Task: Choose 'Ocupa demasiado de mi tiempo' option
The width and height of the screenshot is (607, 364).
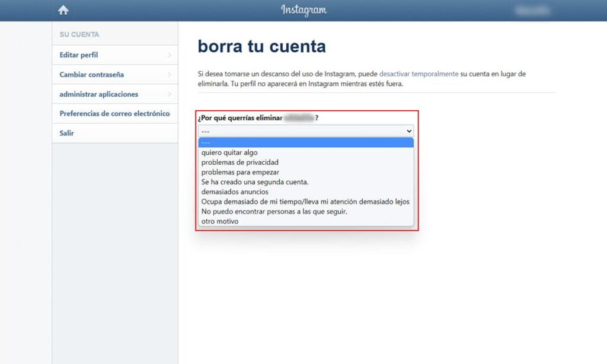Action: point(306,202)
